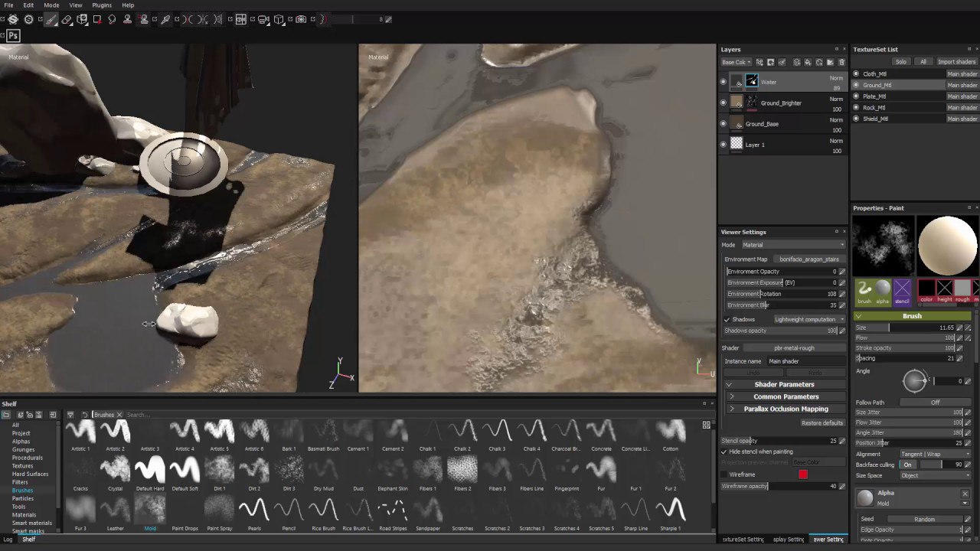Toggle the Shadows checkbox
The width and height of the screenshot is (980, 551).
click(x=727, y=319)
